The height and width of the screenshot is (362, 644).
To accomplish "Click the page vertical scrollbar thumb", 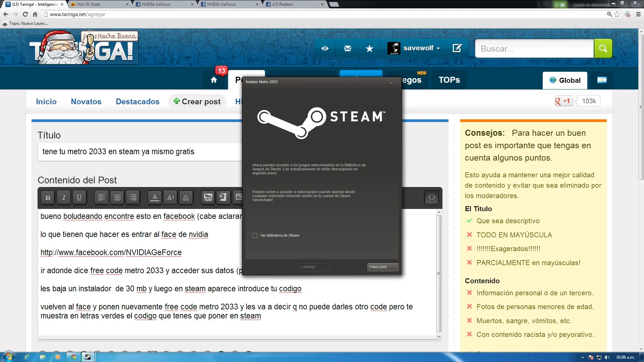I will pyautogui.click(x=641, y=107).
